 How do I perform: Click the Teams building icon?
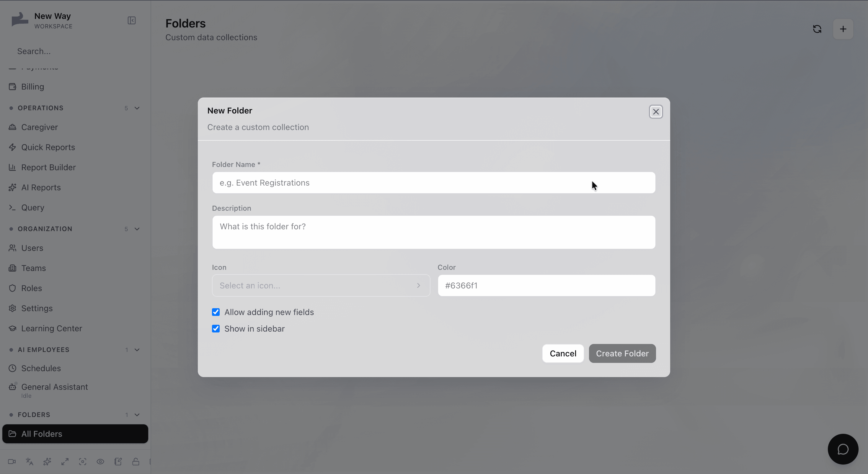[12, 268]
